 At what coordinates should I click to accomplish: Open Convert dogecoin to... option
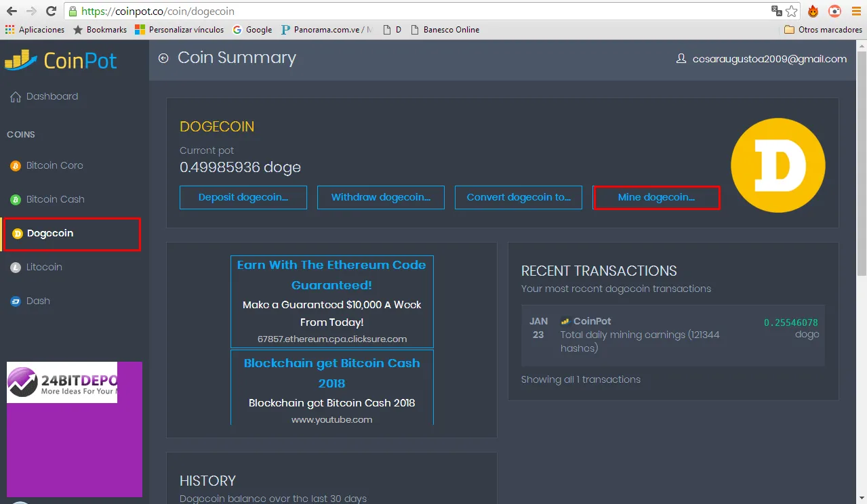click(x=519, y=197)
